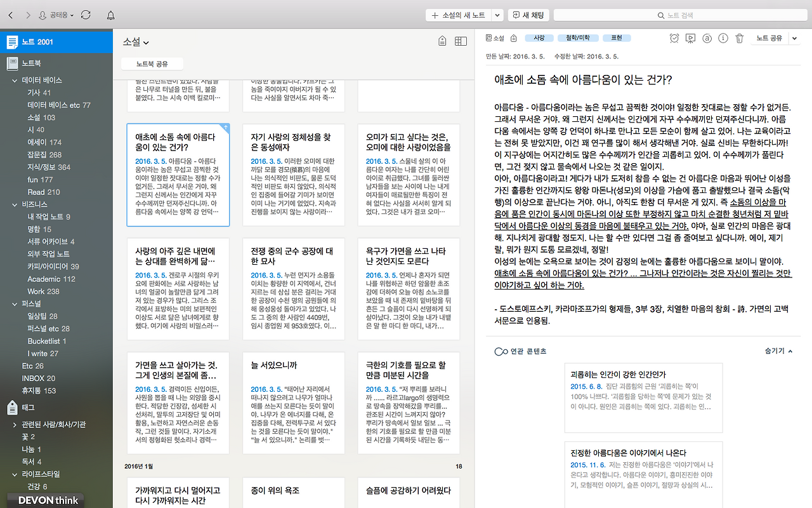The width and height of the screenshot is (812, 508).
Task: Navigate back using the left arrow
Action: click(10, 15)
